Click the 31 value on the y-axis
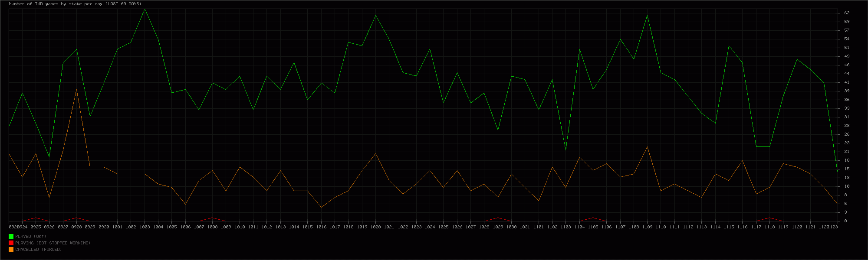 (843, 117)
